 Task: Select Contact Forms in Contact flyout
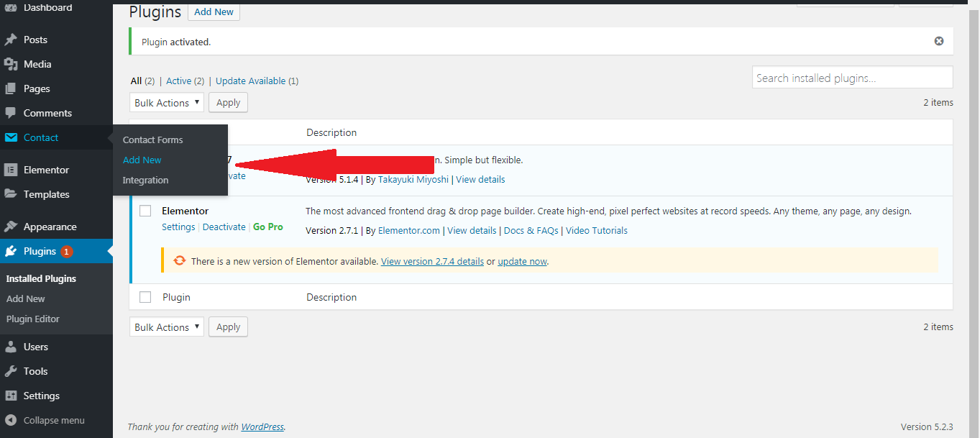pyautogui.click(x=152, y=140)
